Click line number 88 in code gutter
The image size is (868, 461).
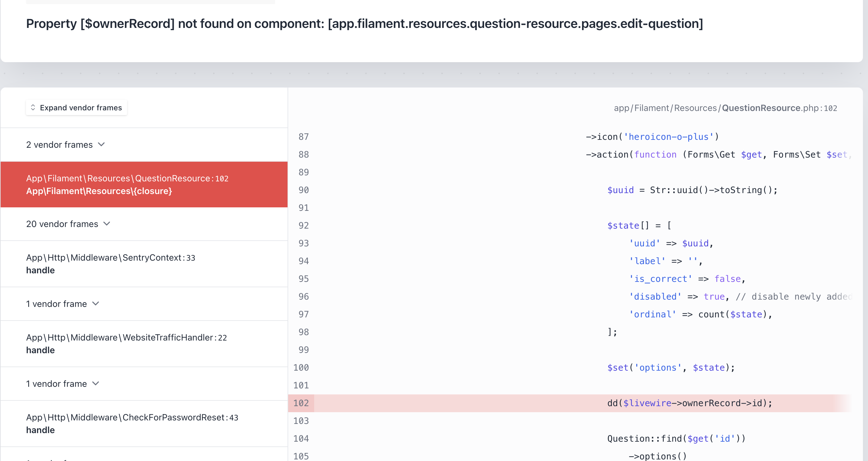303,154
